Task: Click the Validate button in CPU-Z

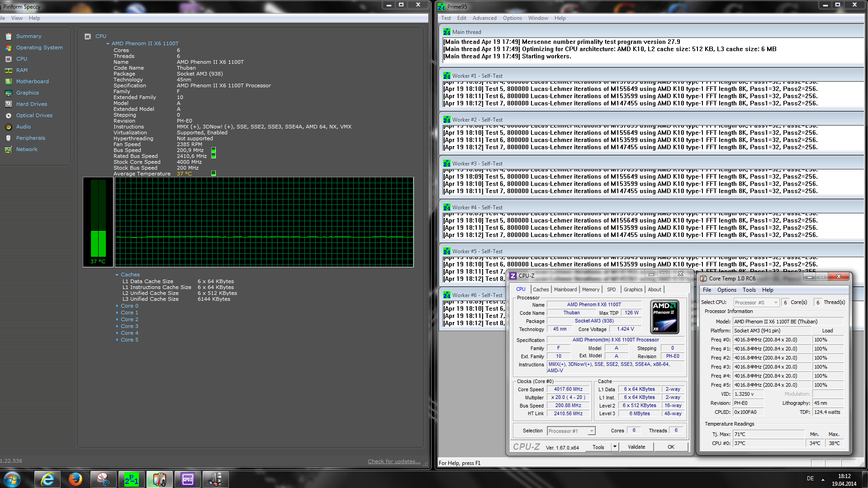Action: point(636,447)
